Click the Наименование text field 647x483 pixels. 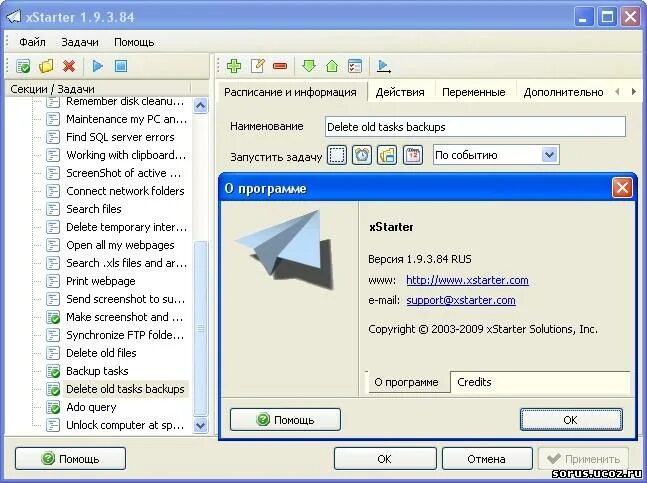(475, 127)
